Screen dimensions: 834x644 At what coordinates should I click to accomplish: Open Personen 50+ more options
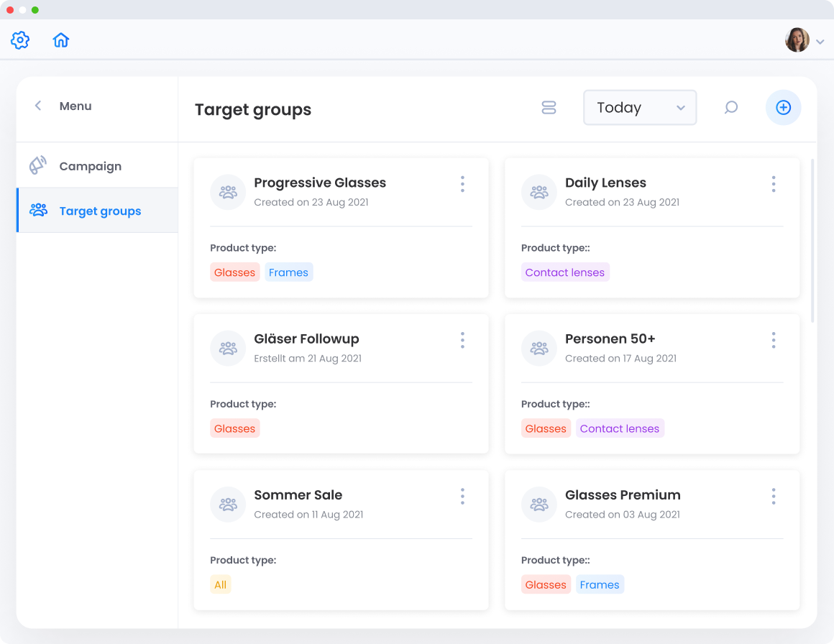tap(774, 340)
